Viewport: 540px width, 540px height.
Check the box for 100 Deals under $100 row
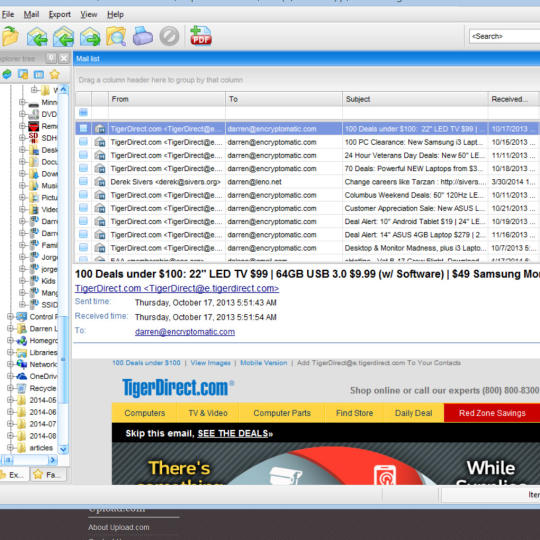click(x=83, y=128)
